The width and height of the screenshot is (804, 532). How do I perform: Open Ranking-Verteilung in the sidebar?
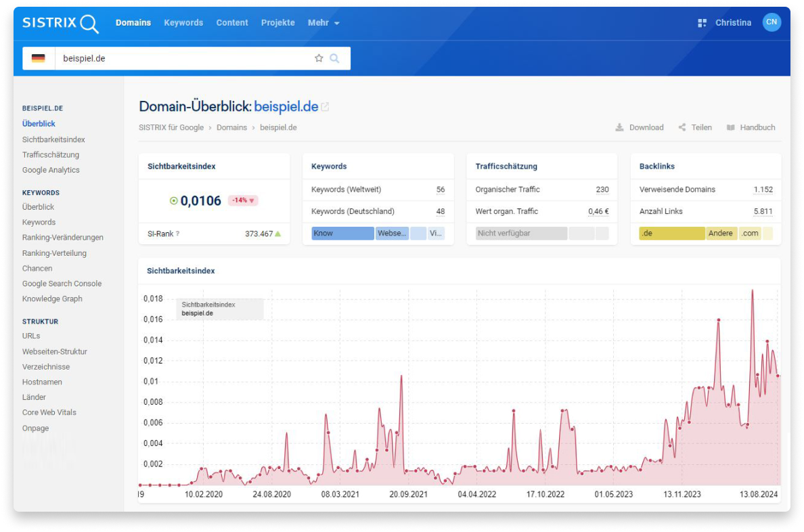54,253
